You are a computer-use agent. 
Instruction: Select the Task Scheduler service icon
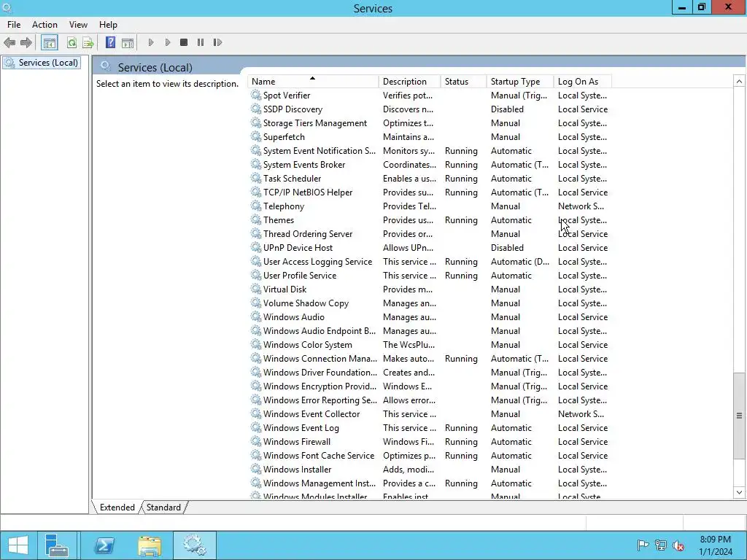pos(256,178)
